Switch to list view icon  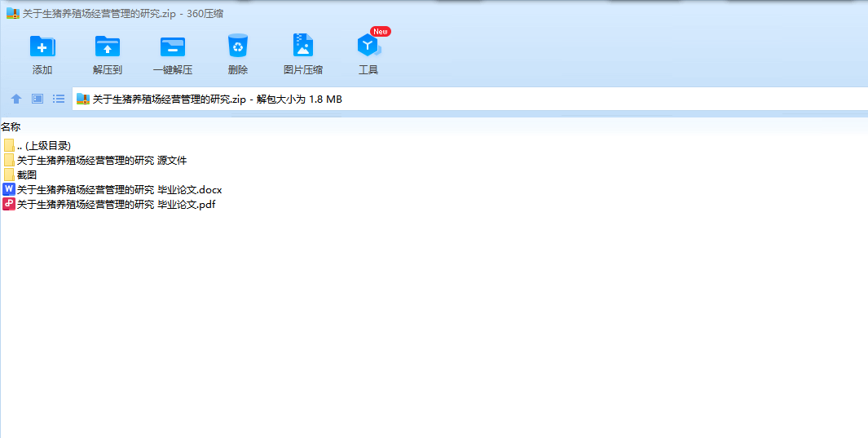59,99
